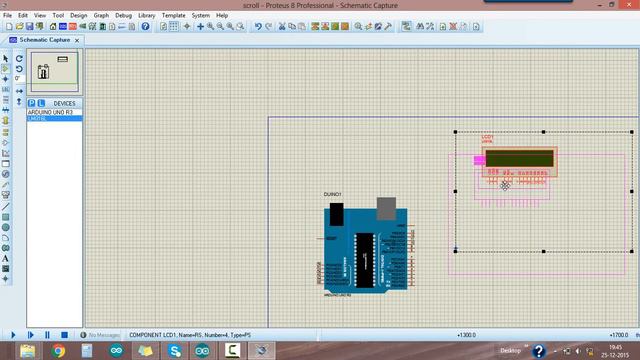Click the red X Remove Sheet icon
Viewport: 640px width, 360px height.
tap(453, 27)
